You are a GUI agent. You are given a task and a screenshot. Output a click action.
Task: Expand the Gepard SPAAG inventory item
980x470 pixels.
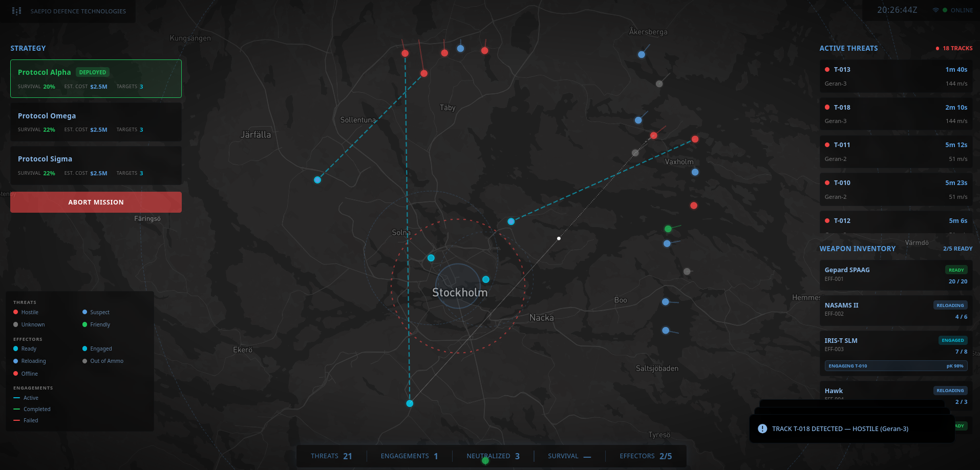click(895, 275)
